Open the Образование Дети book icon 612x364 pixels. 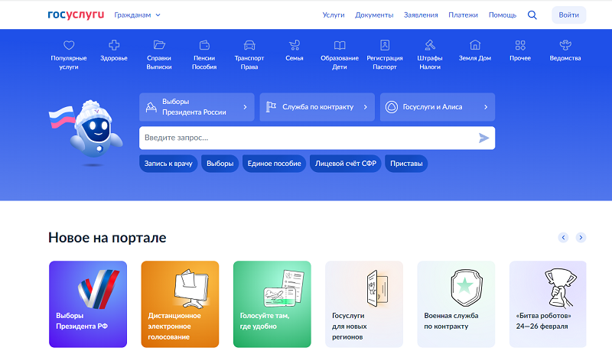click(340, 45)
